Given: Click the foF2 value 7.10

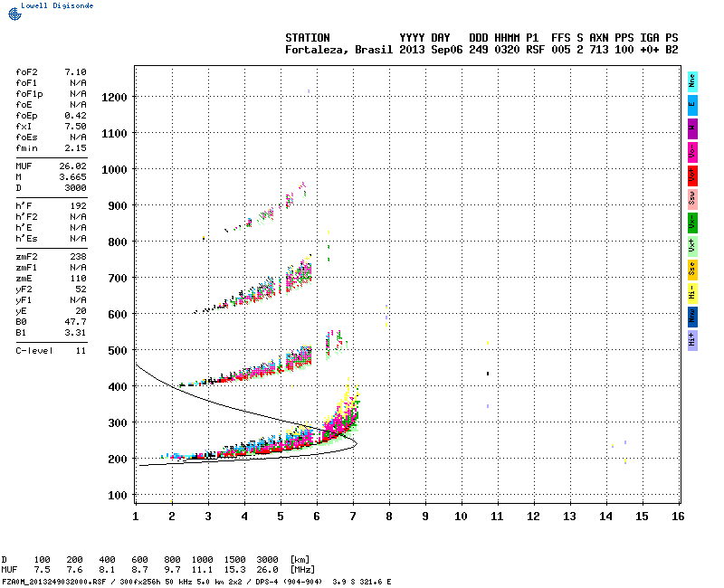Looking at the screenshot, I should [75, 72].
